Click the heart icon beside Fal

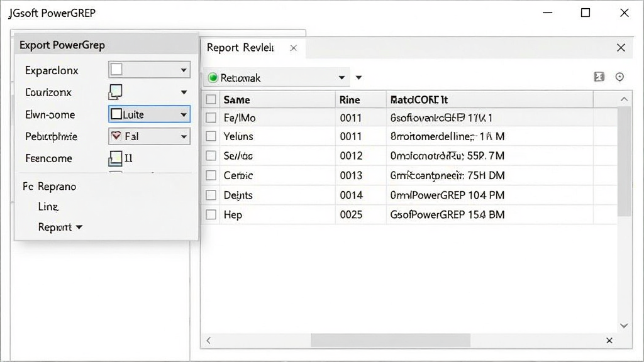pos(116,136)
